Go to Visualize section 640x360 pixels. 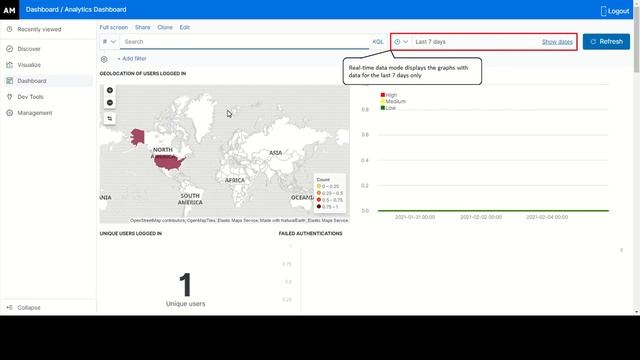click(29, 64)
